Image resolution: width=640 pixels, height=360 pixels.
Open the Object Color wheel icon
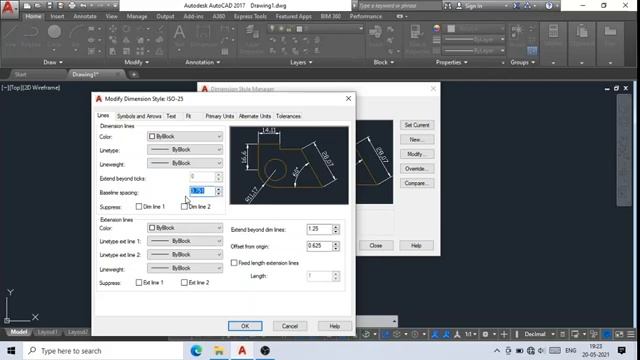[x=437, y=29]
